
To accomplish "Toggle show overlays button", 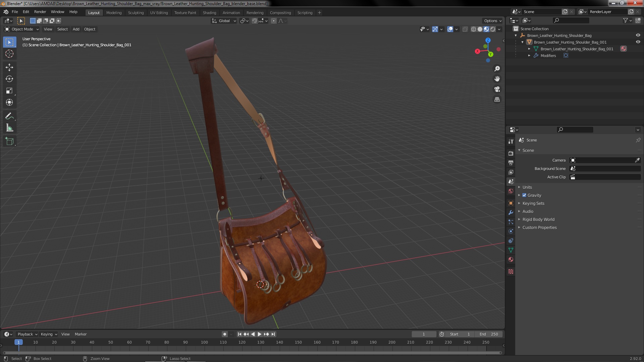I will click(450, 29).
